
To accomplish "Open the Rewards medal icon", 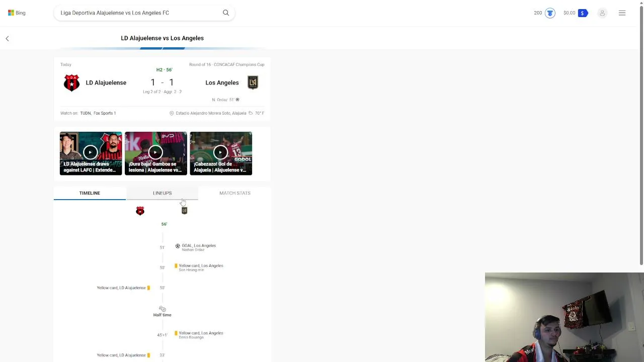I will pos(550,13).
